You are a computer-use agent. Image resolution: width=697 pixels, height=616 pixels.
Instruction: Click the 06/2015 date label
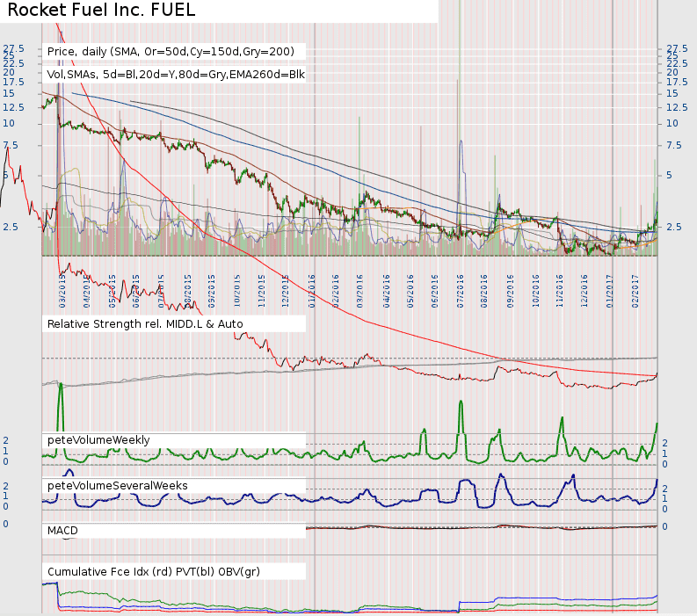click(136, 291)
